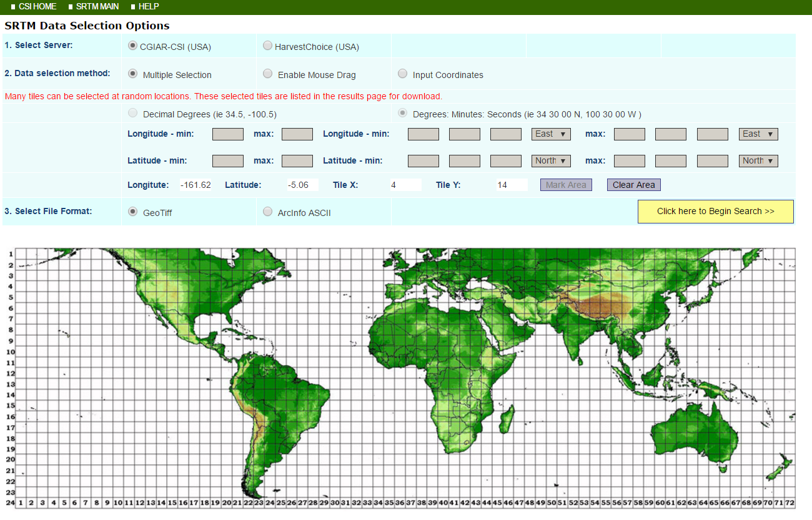Click the Longitude readout showing -161.62
The height and width of the screenshot is (520, 812).
(196, 185)
